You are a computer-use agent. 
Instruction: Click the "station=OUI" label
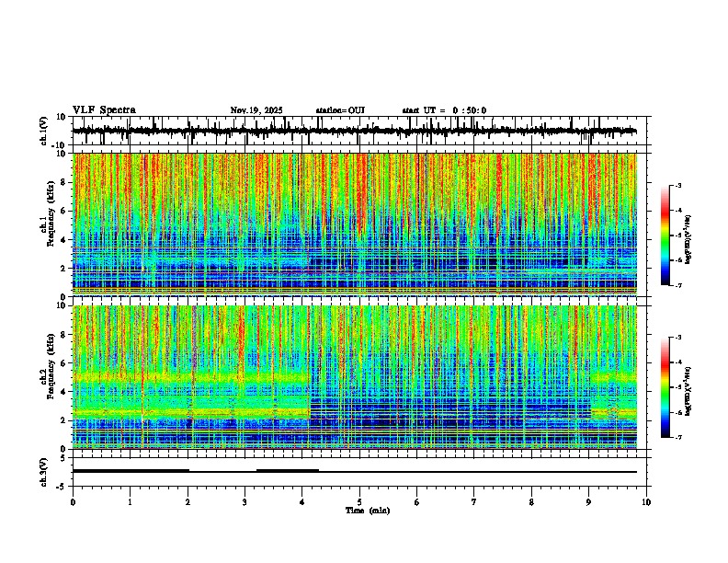pyautogui.click(x=340, y=110)
